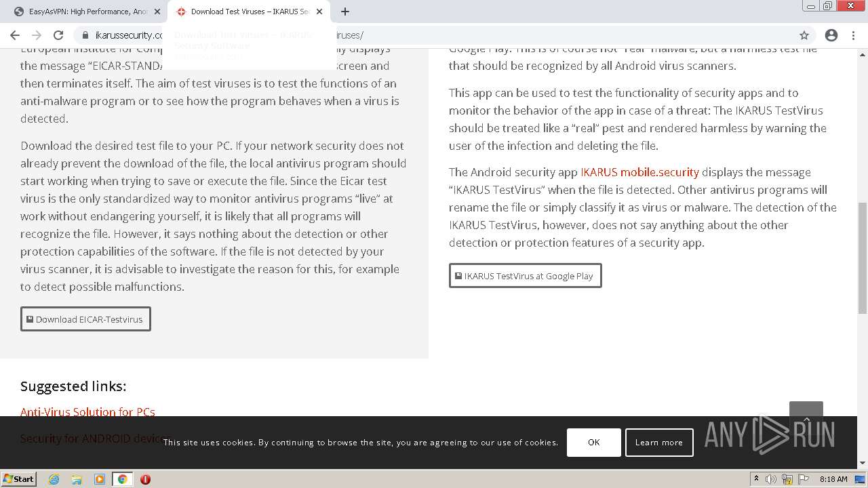Open the media player taskbar icon
Viewport: 868px width, 488px height.
click(x=100, y=479)
